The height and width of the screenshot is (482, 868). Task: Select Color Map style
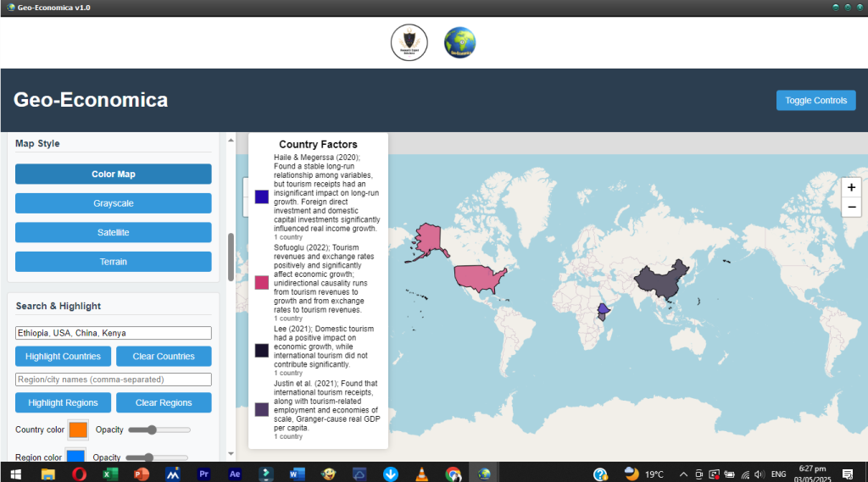coord(114,175)
